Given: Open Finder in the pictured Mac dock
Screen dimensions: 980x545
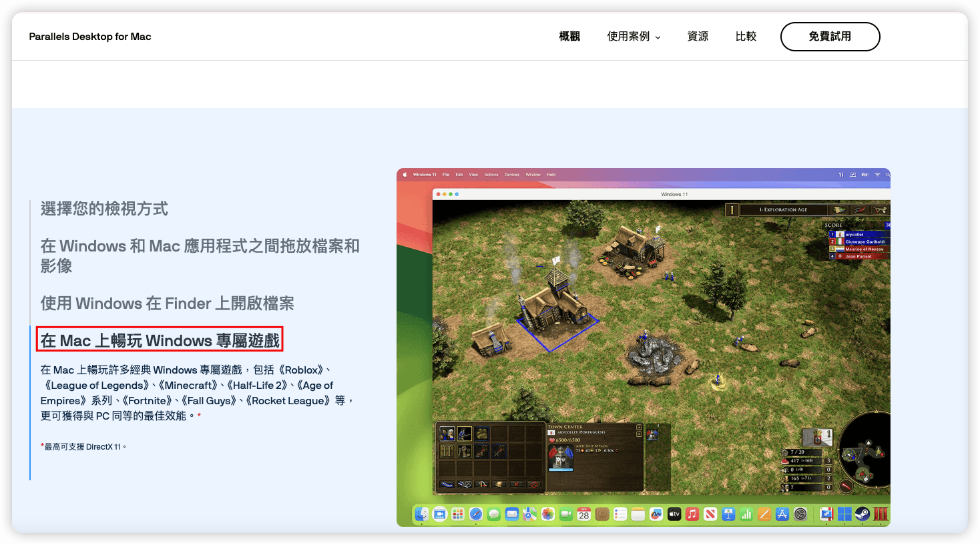Looking at the screenshot, I should pyautogui.click(x=422, y=514).
